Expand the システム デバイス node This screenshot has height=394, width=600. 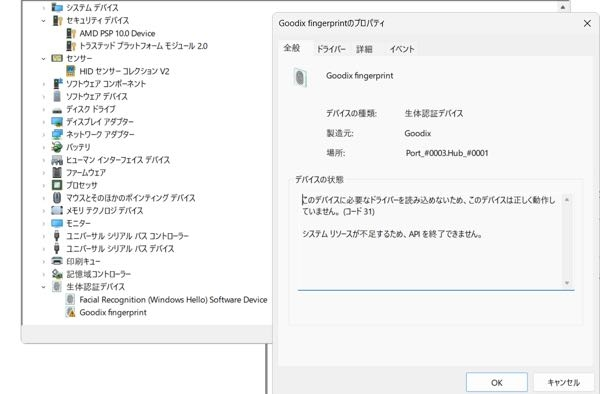click(43, 8)
